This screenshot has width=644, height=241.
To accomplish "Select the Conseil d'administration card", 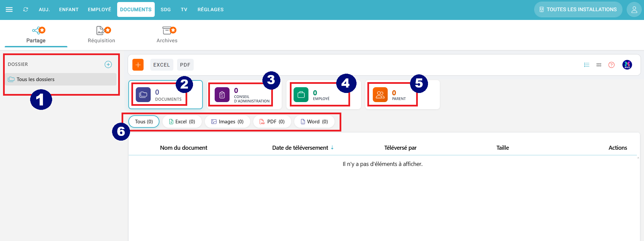I will [x=244, y=95].
